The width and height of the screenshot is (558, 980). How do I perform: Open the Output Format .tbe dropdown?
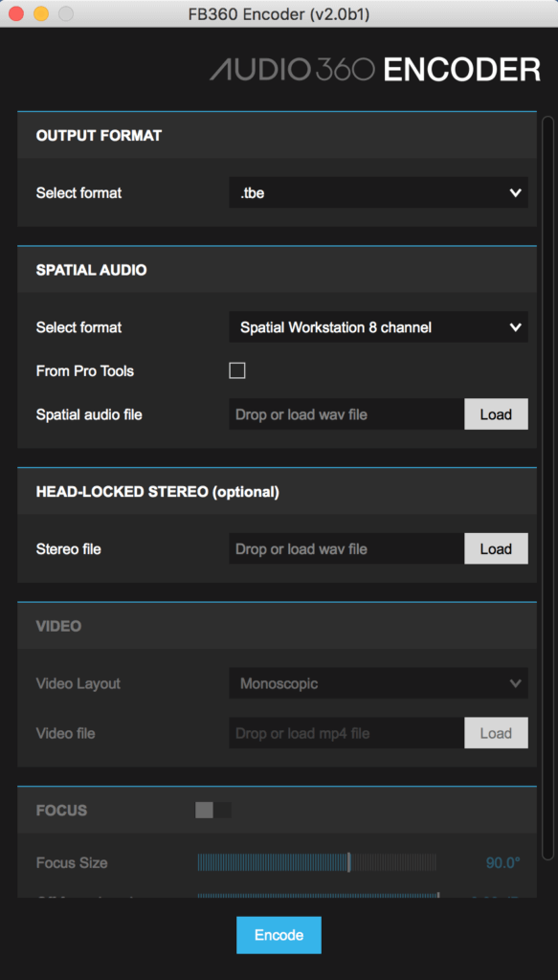pos(378,192)
